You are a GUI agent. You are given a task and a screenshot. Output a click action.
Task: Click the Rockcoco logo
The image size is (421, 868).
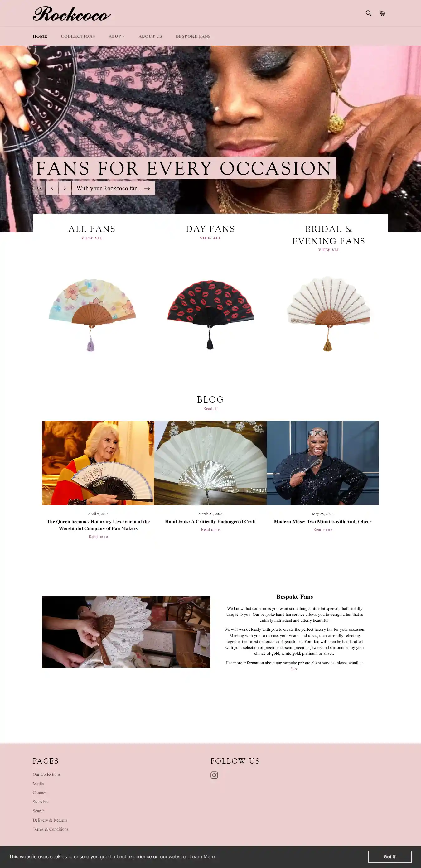click(x=71, y=14)
